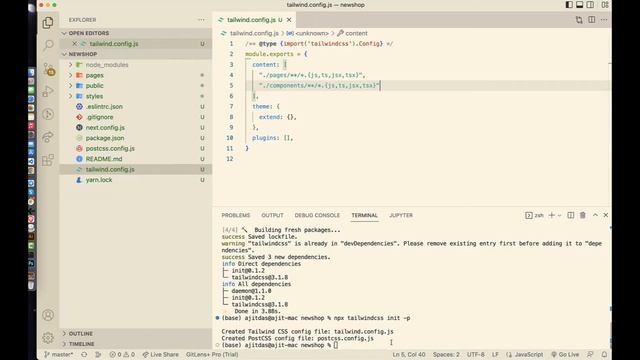Select the zsh terminal shell indicator

(x=534, y=215)
